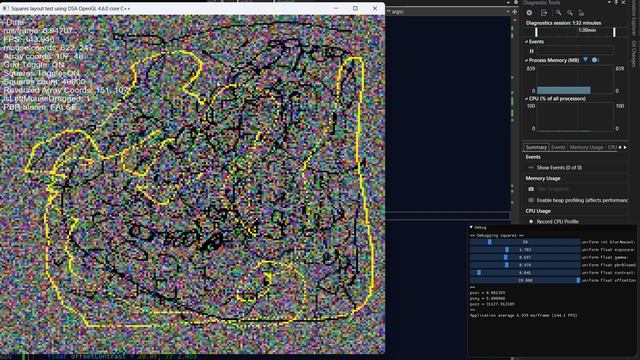Click Record CPU Profile link
The image size is (640, 360).
tap(558, 222)
